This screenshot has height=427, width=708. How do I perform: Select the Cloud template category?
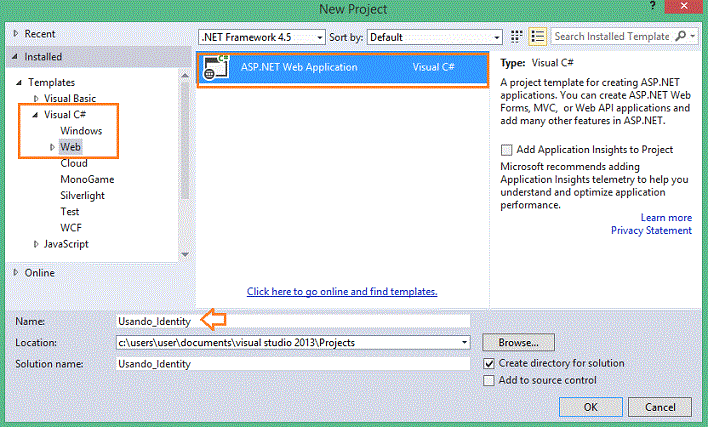tap(74, 163)
